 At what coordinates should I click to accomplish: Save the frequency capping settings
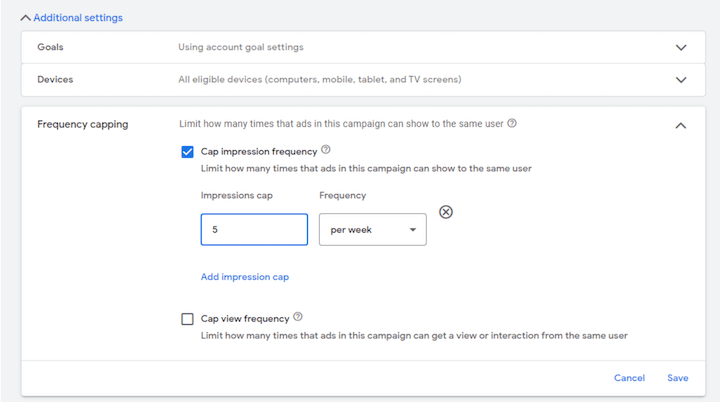[x=677, y=378]
